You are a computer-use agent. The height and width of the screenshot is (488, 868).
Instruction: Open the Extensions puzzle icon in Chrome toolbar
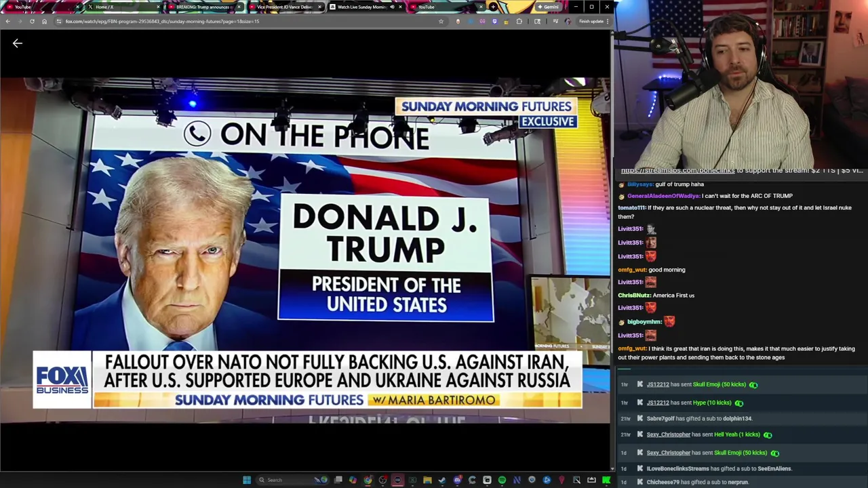click(519, 21)
